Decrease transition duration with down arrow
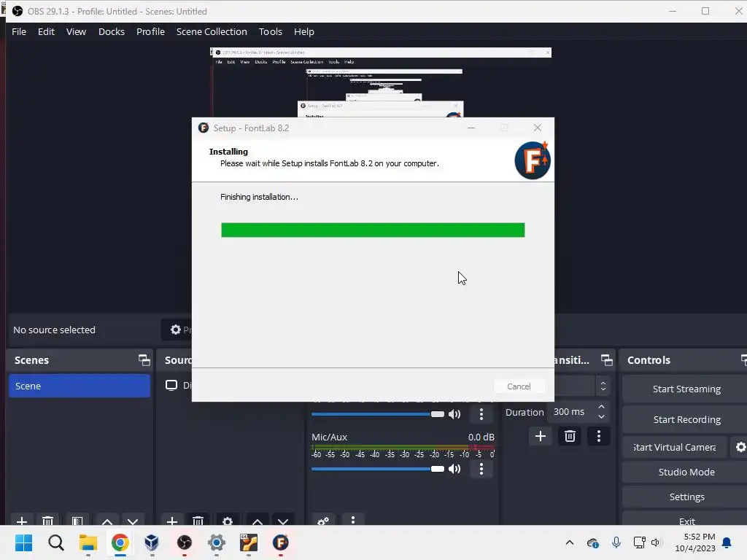747x560 pixels. (x=601, y=416)
